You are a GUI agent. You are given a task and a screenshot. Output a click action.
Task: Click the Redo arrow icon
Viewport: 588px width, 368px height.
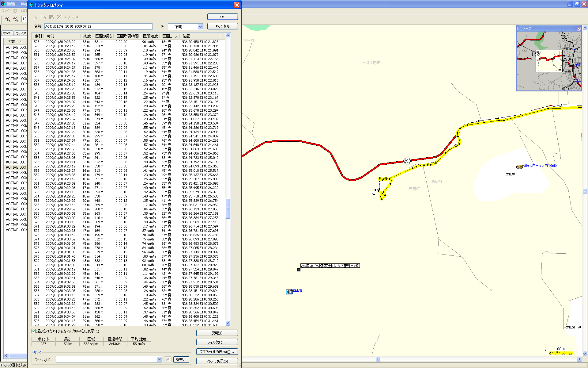point(75,17)
